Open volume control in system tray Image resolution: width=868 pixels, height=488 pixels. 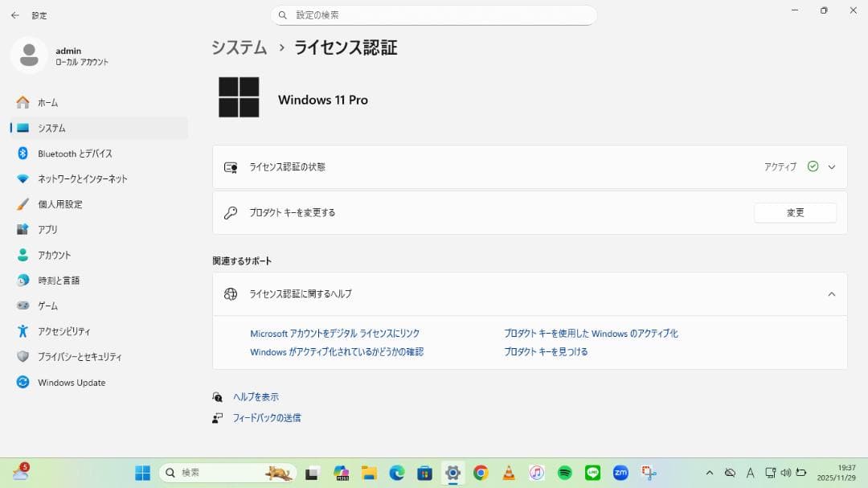[x=785, y=473]
